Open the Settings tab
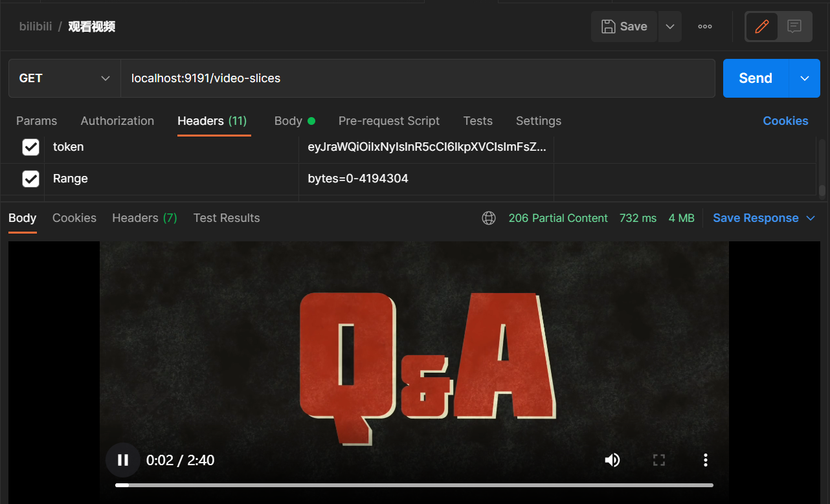 click(539, 121)
